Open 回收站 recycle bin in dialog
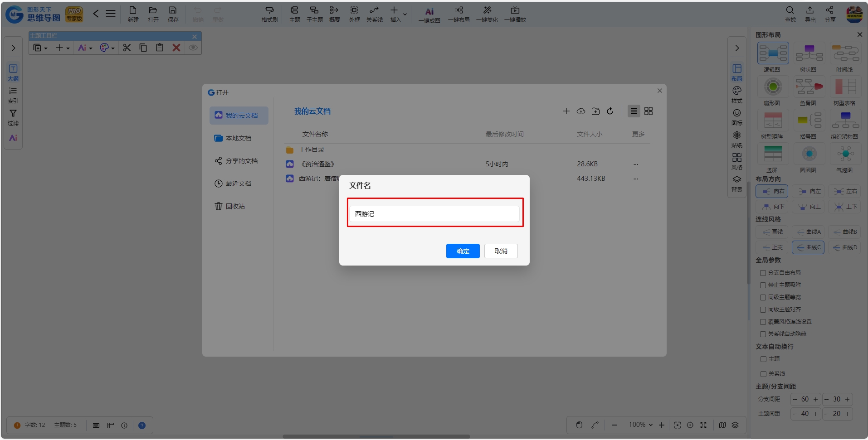 click(x=239, y=206)
